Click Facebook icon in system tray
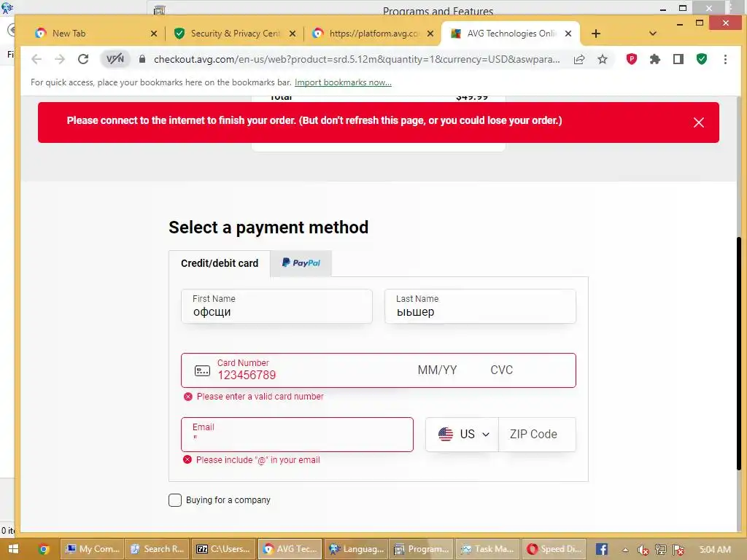Viewport: 747px width, 560px height. (601, 549)
